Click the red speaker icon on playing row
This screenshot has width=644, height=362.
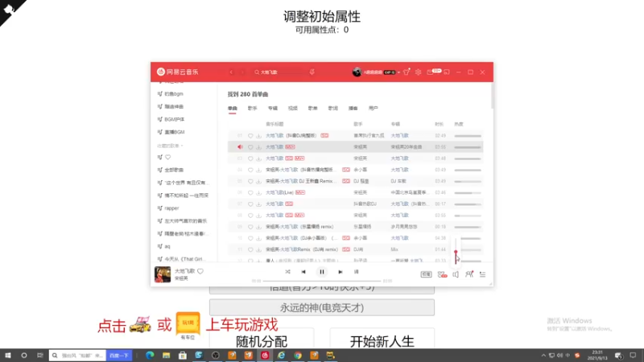[x=240, y=147]
